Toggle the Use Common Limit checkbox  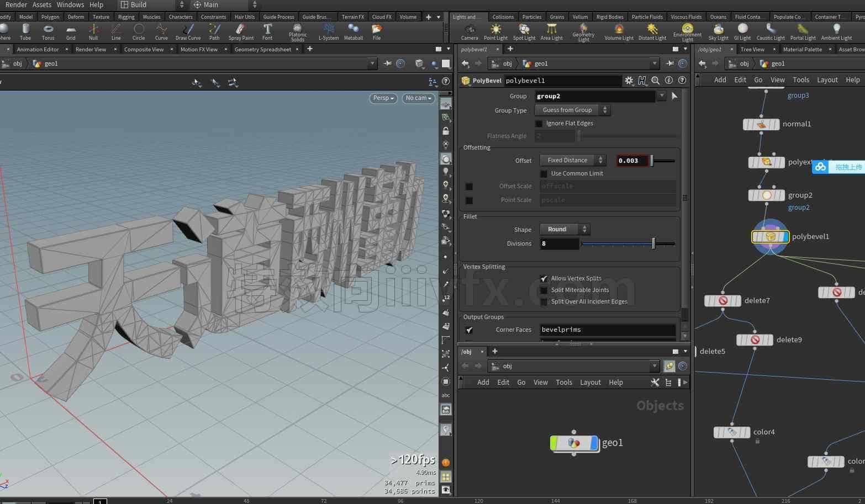point(544,173)
